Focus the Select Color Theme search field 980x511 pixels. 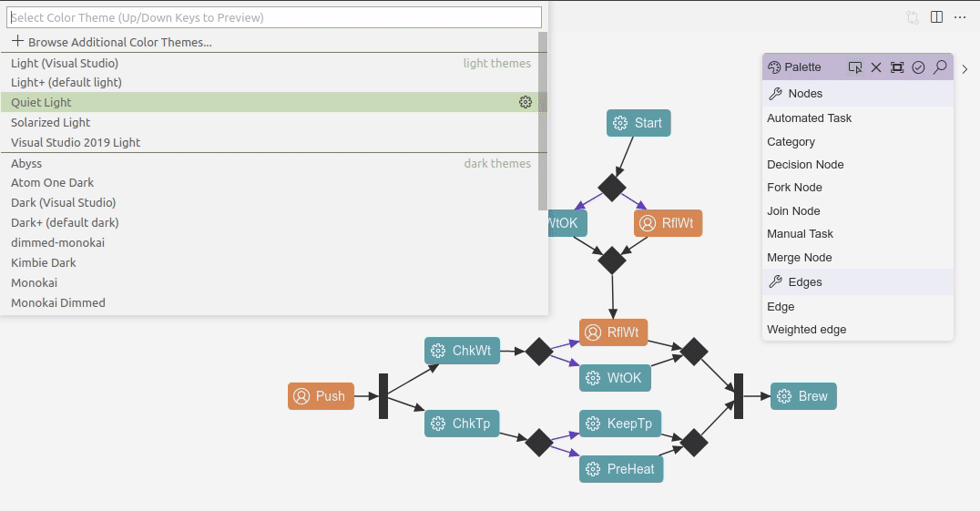273,17
